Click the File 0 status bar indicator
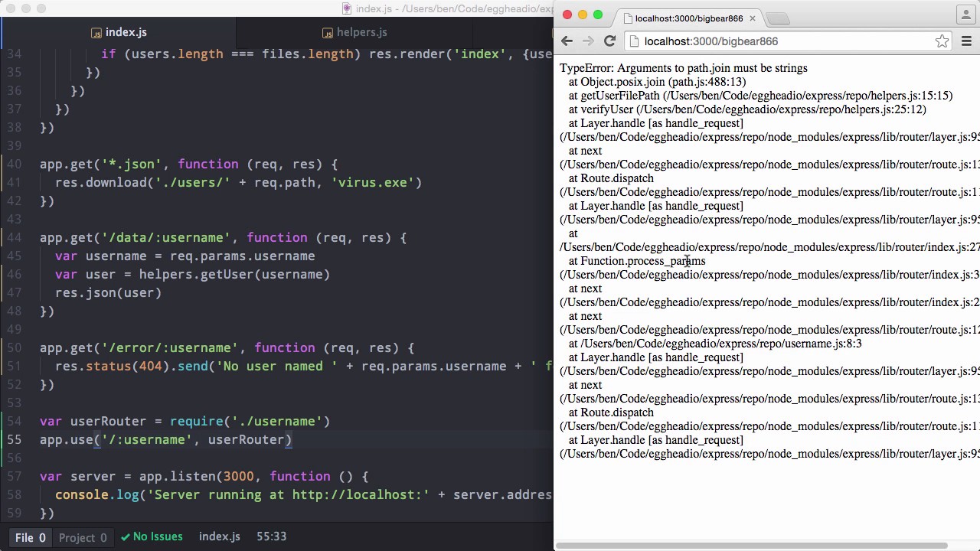 pyautogui.click(x=31, y=537)
